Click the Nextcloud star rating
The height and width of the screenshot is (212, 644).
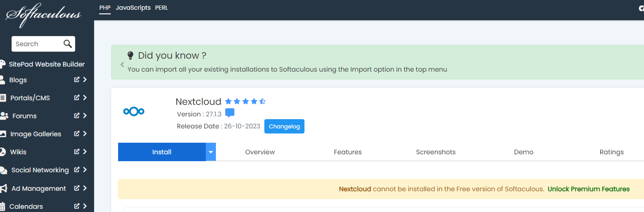click(x=245, y=102)
